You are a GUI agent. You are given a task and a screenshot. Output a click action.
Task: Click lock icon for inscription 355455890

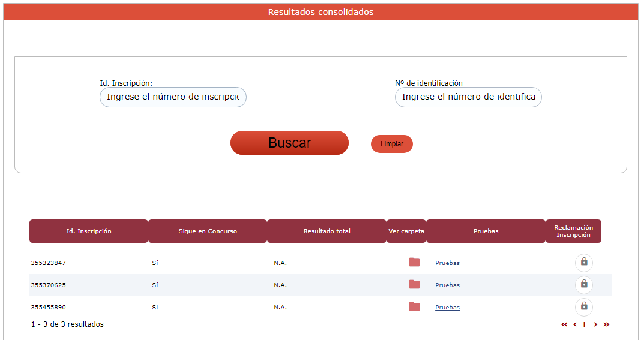[x=583, y=306]
